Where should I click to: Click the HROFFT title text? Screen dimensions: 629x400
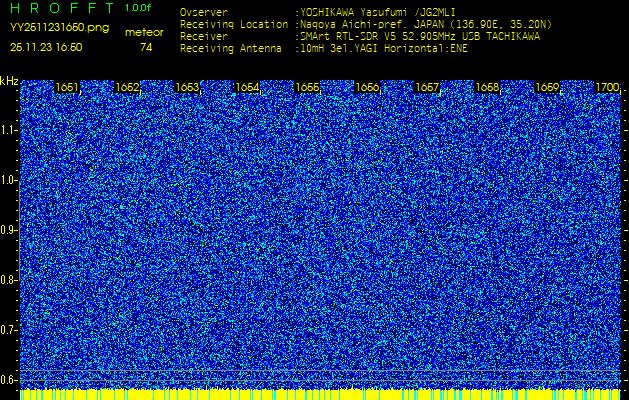62,8
